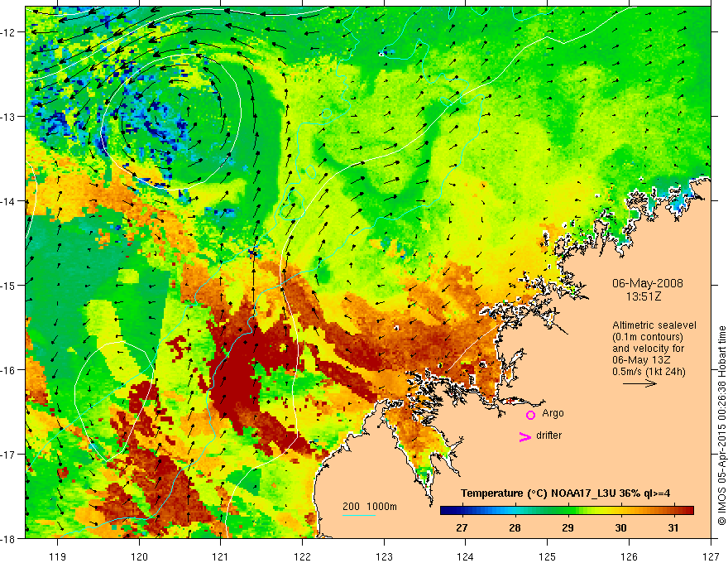
Task: Click the '123' longitude axis label
Action: (x=384, y=556)
